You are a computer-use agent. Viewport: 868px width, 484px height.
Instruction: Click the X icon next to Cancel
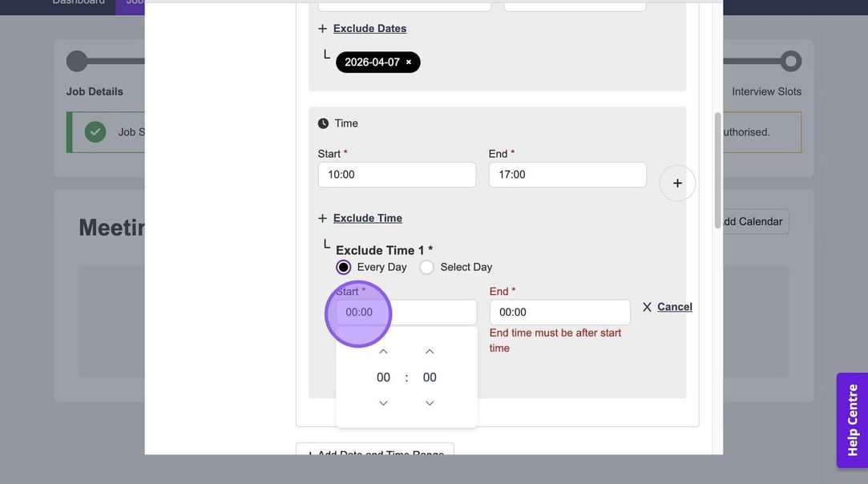pos(647,307)
